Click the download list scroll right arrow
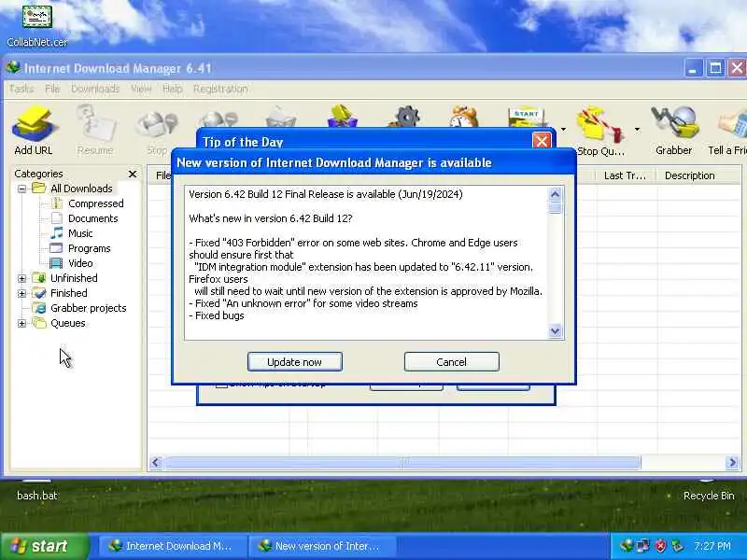Viewport: 747px width, 560px height. [732, 462]
